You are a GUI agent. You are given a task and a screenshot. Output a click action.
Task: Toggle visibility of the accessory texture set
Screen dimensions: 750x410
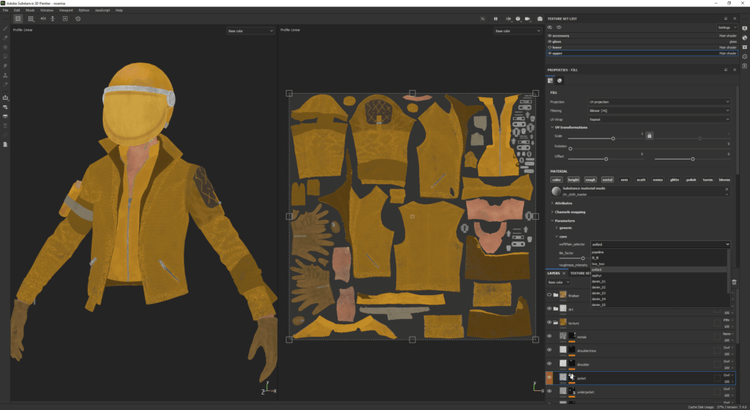pyautogui.click(x=549, y=36)
